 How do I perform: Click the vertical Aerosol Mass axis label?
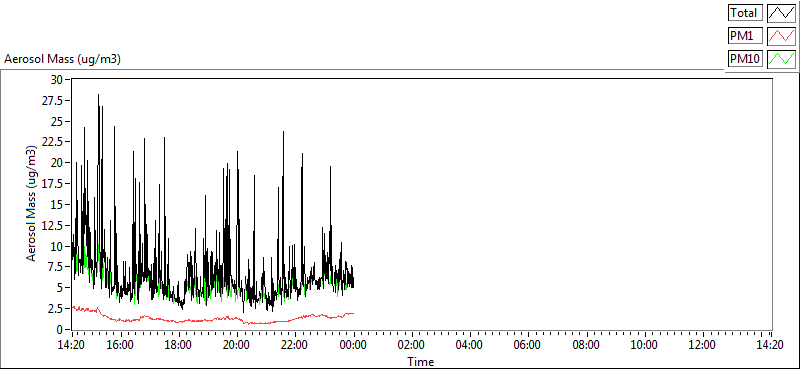pos(32,203)
